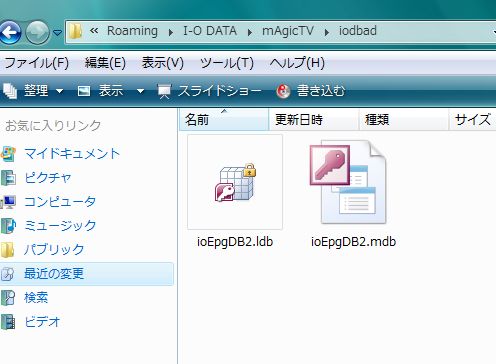Expand the 表示 views dropdown arrow
Viewport: 496px width, 364px height.
140,91
